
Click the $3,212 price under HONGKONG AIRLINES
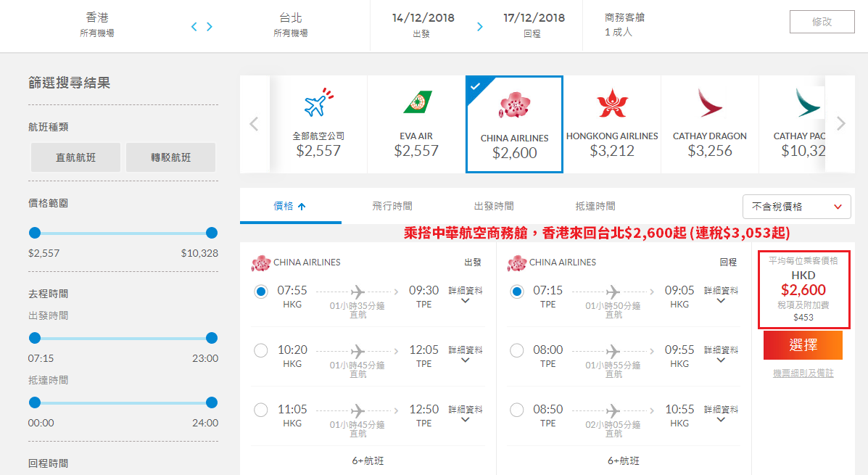click(x=612, y=151)
